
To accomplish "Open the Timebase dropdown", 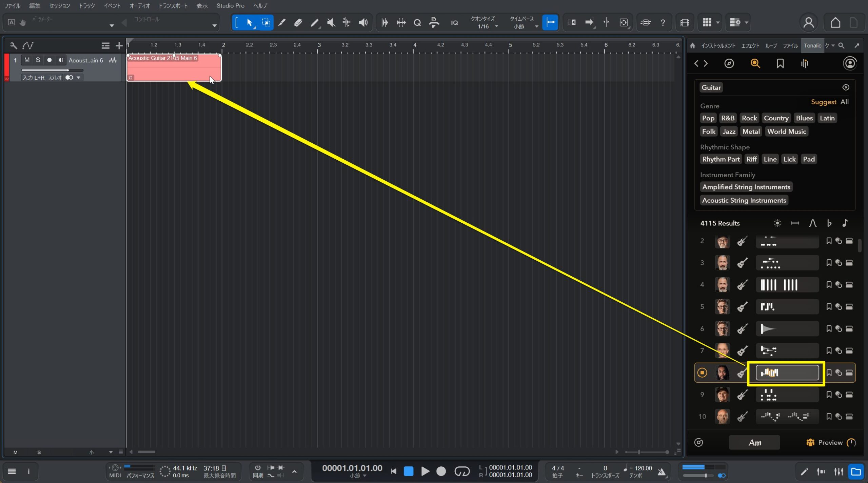I will point(536,26).
